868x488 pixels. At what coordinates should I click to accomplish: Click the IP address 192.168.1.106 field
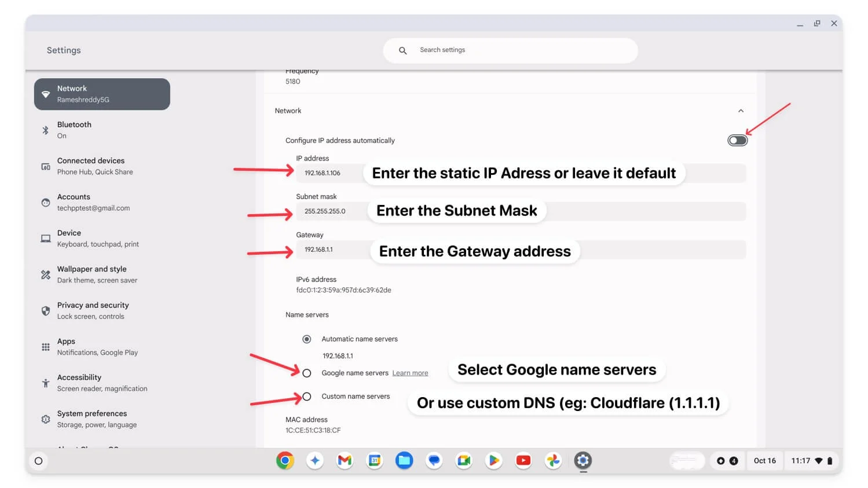(x=521, y=173)
